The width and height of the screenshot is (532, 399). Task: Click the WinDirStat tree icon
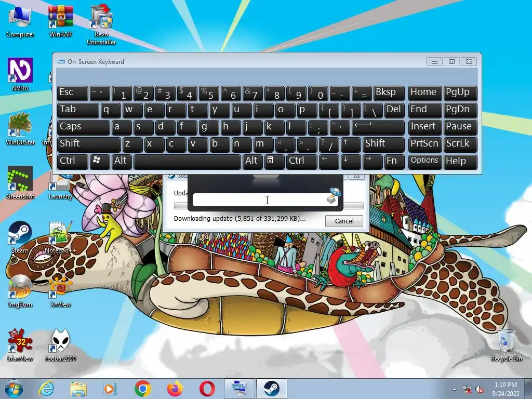click(20, 129)
